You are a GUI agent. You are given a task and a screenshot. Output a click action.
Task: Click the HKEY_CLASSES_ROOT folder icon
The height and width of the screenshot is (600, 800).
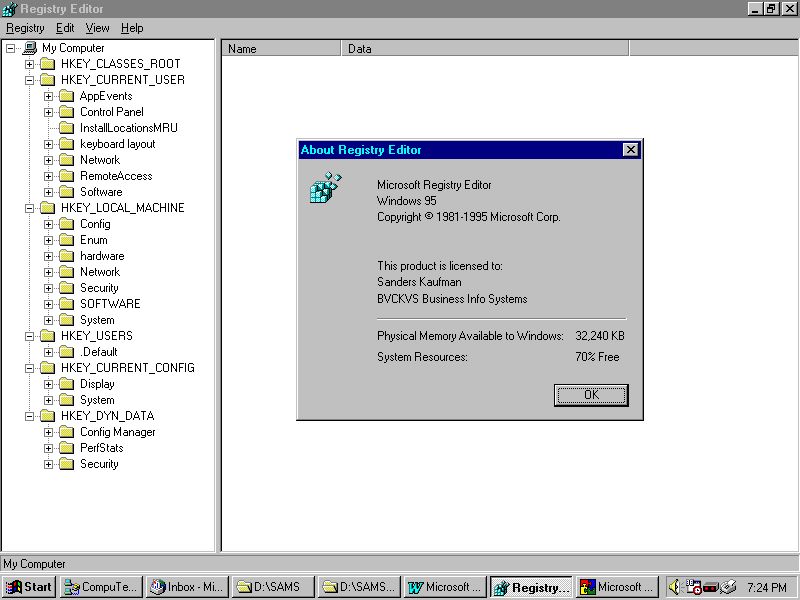pos(48,64)
